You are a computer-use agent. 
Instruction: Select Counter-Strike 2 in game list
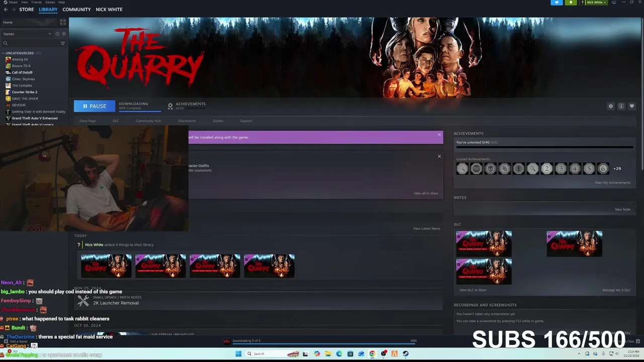pyautogui.click(x=24, y=92)
